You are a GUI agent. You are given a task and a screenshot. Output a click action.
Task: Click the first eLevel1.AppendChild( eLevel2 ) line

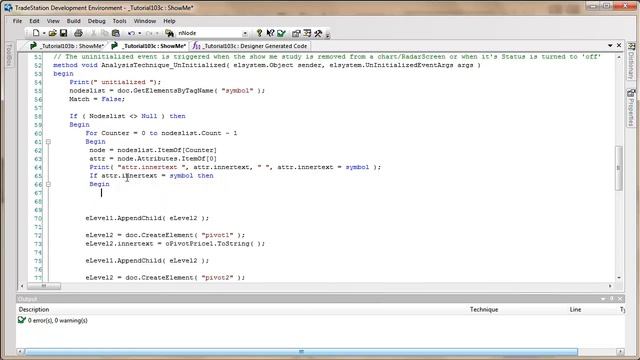coord(147,218)
